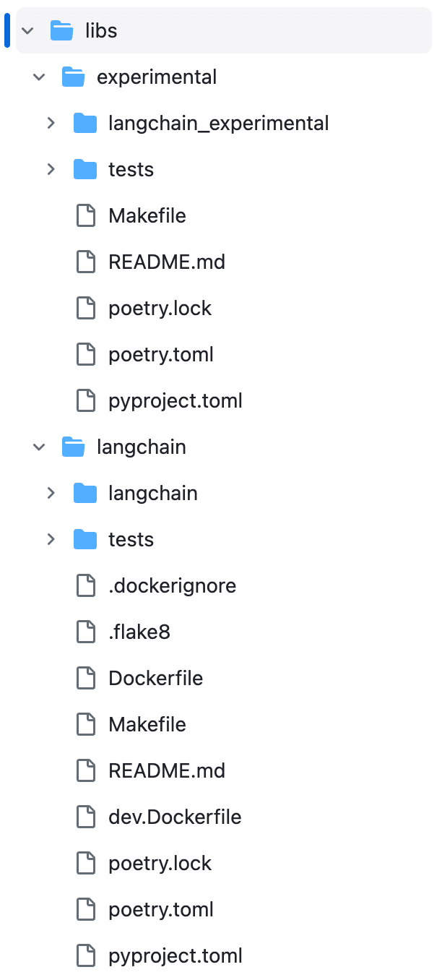Viewport: 442px width, 980px height.
Task: Click the libs open-folder icon
Action: coord(62,30)
